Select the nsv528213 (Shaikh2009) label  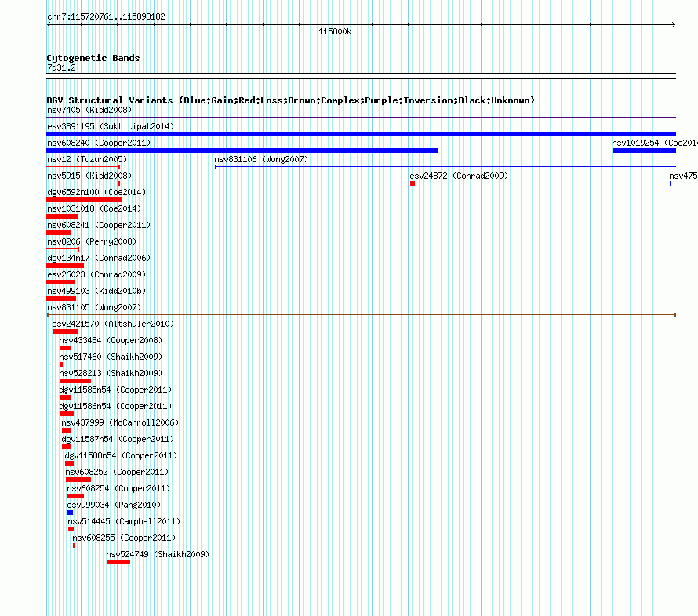coord(111,373)
